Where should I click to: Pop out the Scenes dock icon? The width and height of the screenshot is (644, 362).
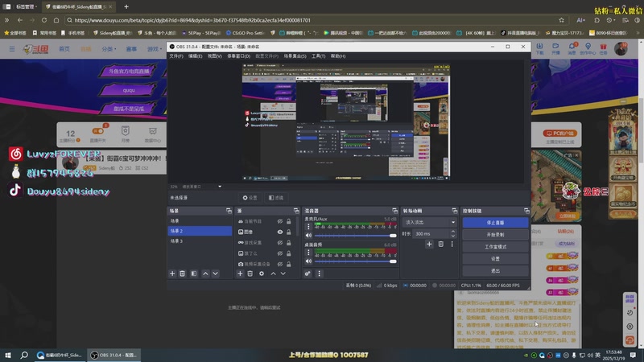coord(229,211)
